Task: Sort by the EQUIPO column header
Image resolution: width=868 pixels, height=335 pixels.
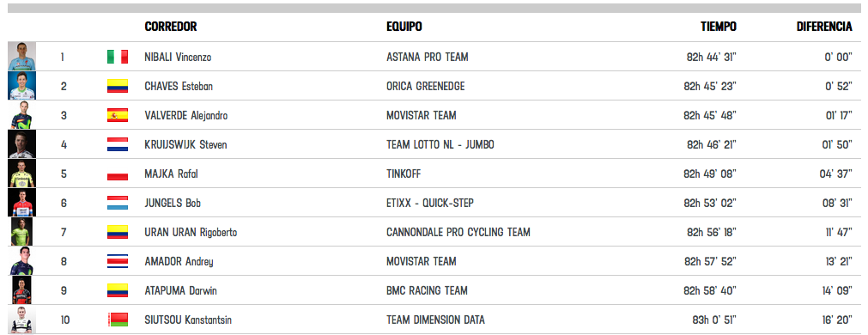Action: 404,27
